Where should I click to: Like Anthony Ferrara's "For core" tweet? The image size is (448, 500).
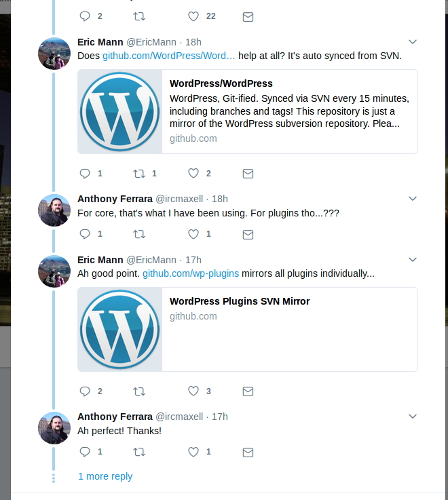[x=193, y=235]
